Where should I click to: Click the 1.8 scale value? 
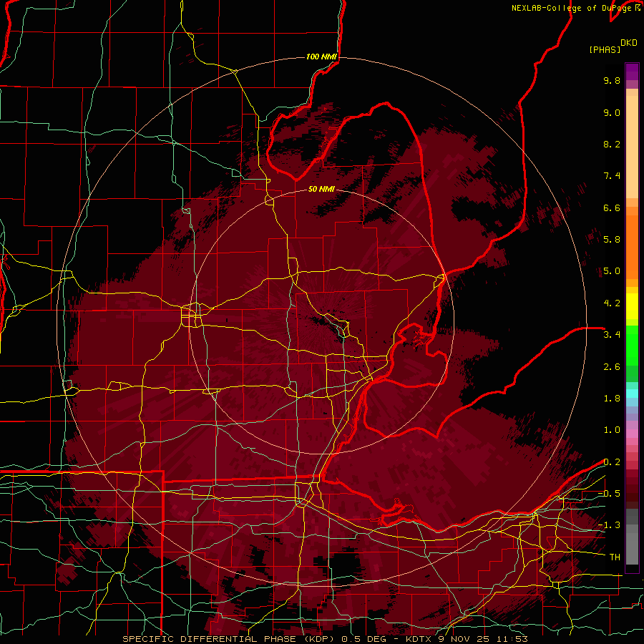pyautogui.click(x=612, y=399)
